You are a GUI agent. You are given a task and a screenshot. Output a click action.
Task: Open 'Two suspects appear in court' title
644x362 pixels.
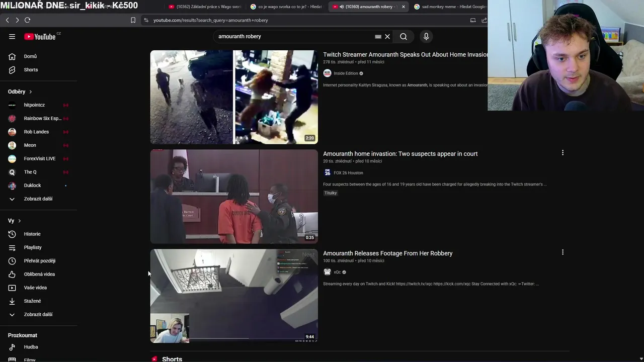point(400,154)
